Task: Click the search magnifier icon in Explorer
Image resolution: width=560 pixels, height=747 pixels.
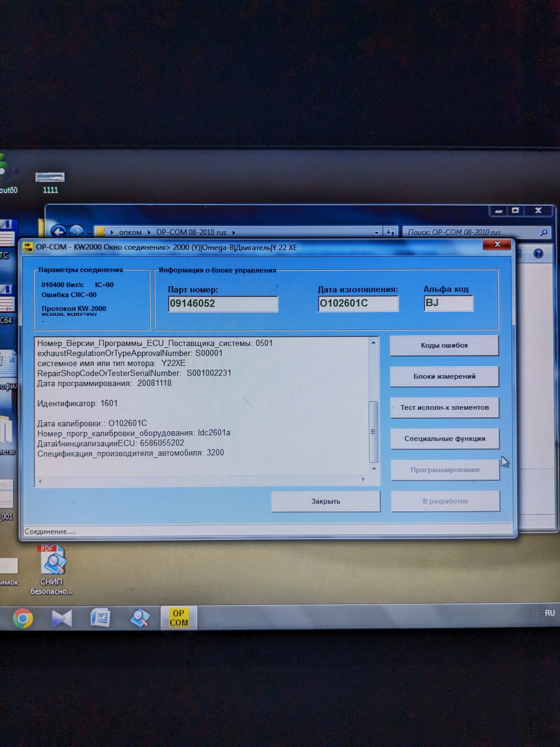Action: [544, 232]
